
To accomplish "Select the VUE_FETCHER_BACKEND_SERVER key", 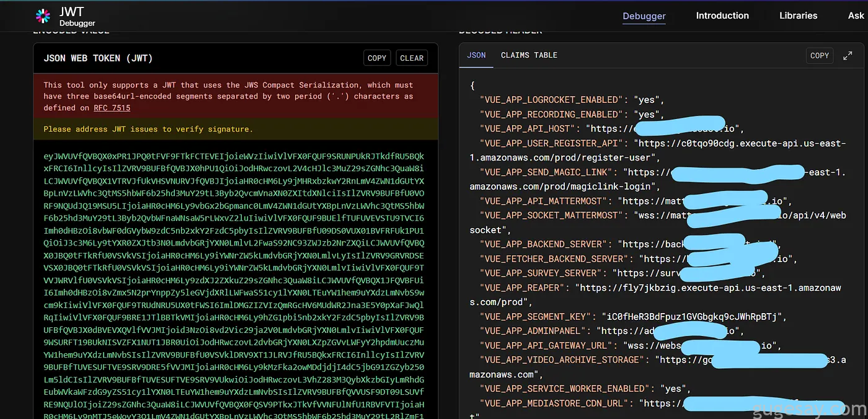I will 554,258.
